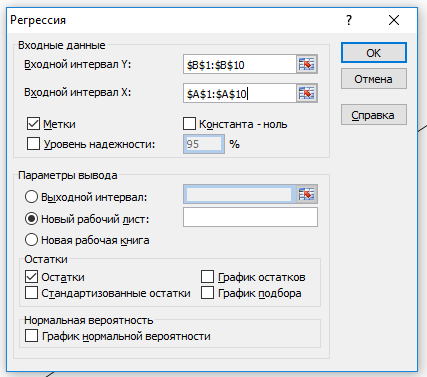Uncheck the Метки checkbox
The width and height of the screenshot is (427, 377).
[33, 124]
